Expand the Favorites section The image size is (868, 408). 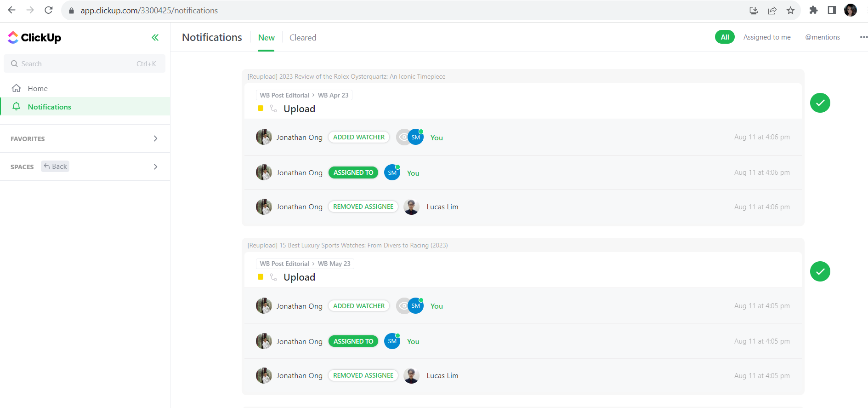pos(155,138)
